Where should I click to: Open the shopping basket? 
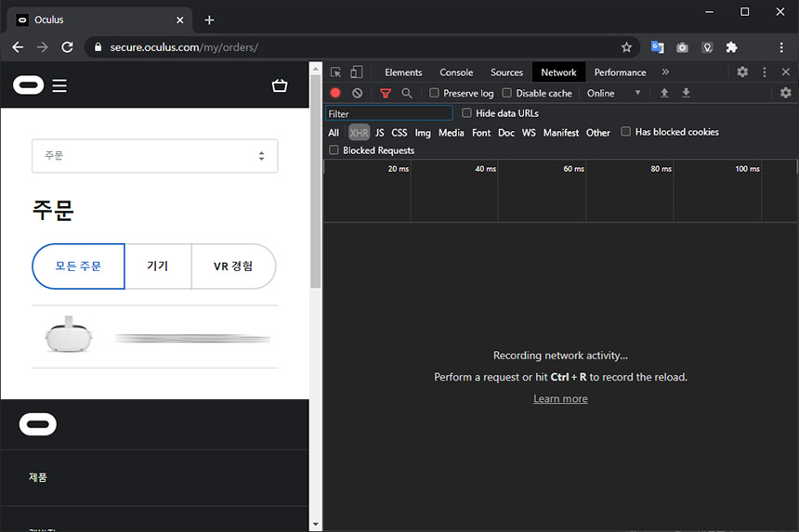point(280,85)
